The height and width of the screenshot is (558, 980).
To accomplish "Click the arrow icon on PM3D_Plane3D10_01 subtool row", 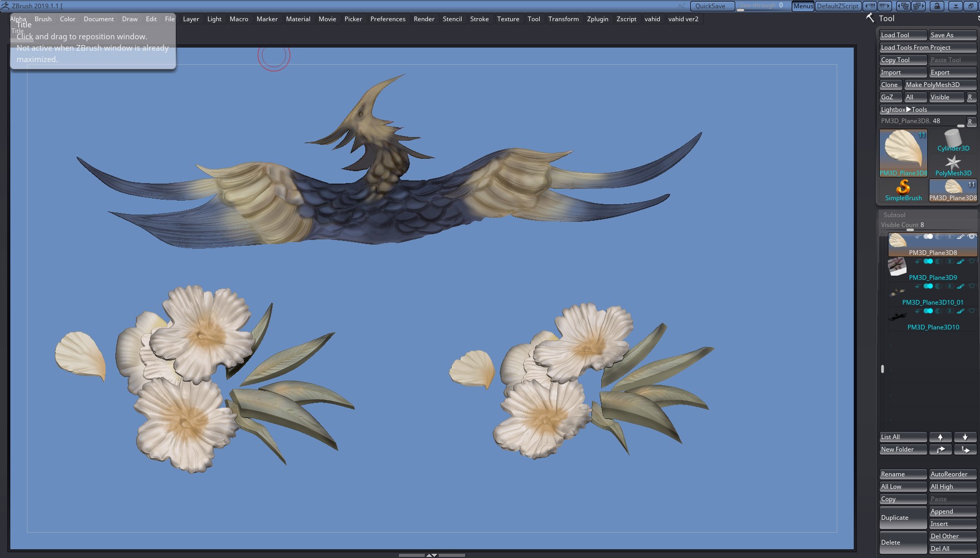I will (917, 286).
